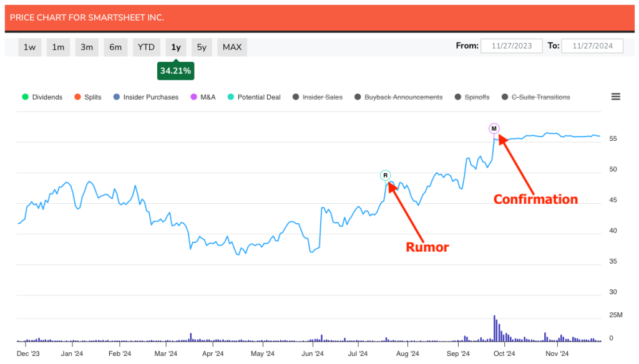639x364 pixels.
Task: Toggle Insider Purchases legend series
Action: click(x=146, y=97)
